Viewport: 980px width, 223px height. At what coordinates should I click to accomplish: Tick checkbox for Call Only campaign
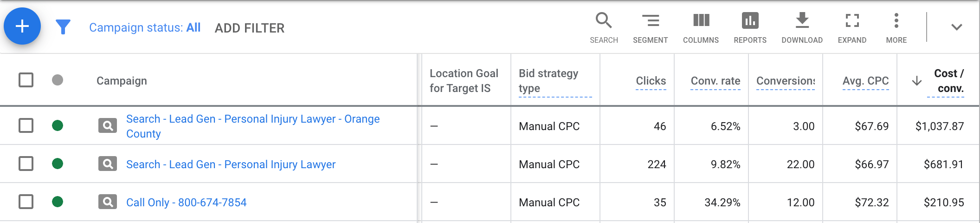tap(26, 202)
